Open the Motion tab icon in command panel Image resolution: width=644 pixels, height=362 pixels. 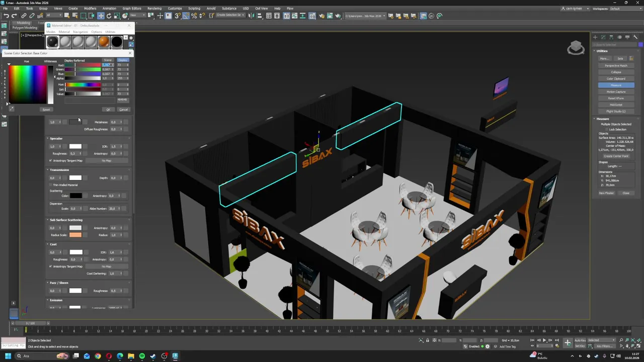click(619, 37)
